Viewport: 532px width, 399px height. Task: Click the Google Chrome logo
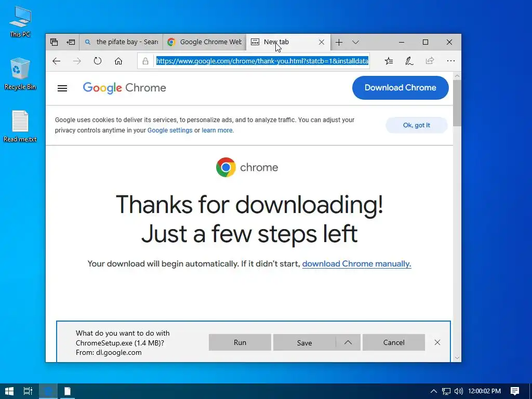125,88
